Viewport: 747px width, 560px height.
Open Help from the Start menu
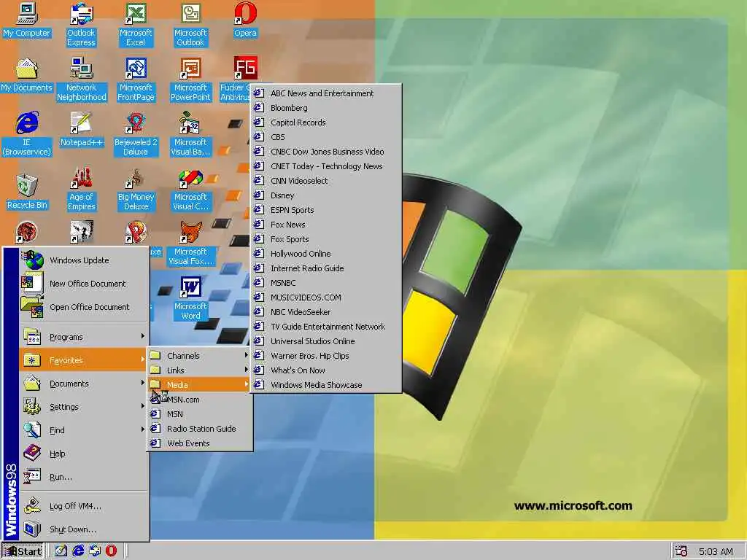[84, 454]
